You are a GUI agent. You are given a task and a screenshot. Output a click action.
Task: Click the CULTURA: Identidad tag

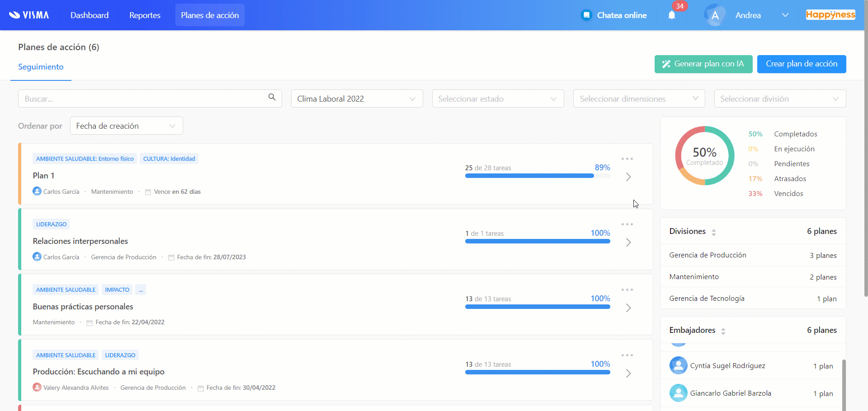(169, 159)
